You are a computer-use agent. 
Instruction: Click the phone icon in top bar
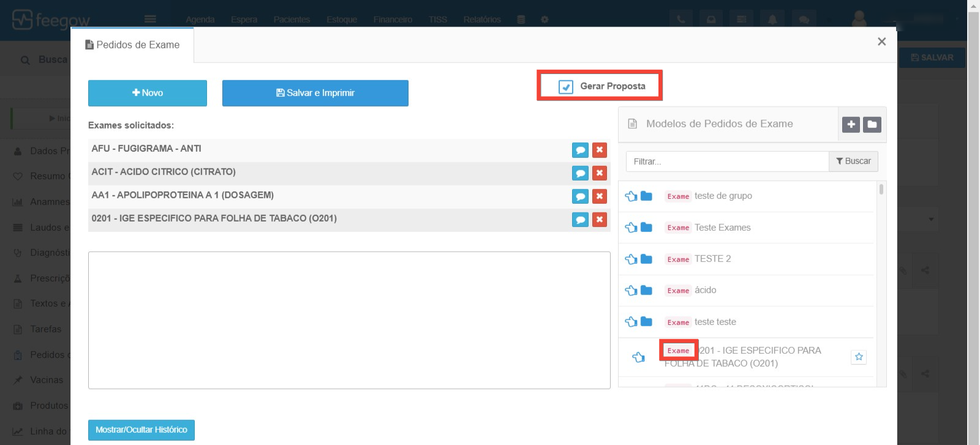click(x=680, y=20)
